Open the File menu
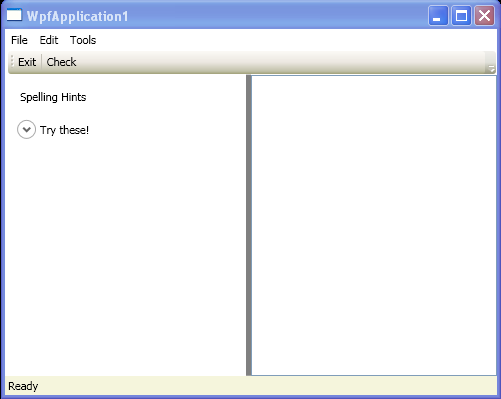The width and height of the screenshot is (501, 399). point(19,40)
